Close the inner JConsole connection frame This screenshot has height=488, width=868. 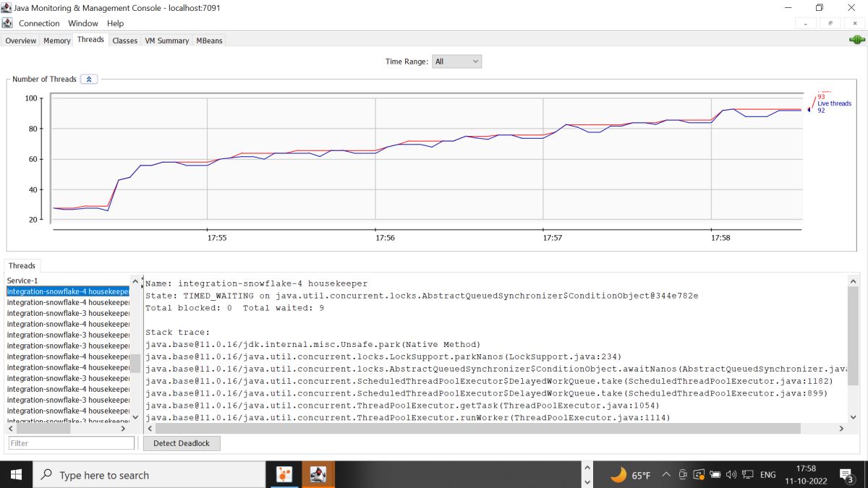[854, 23]
